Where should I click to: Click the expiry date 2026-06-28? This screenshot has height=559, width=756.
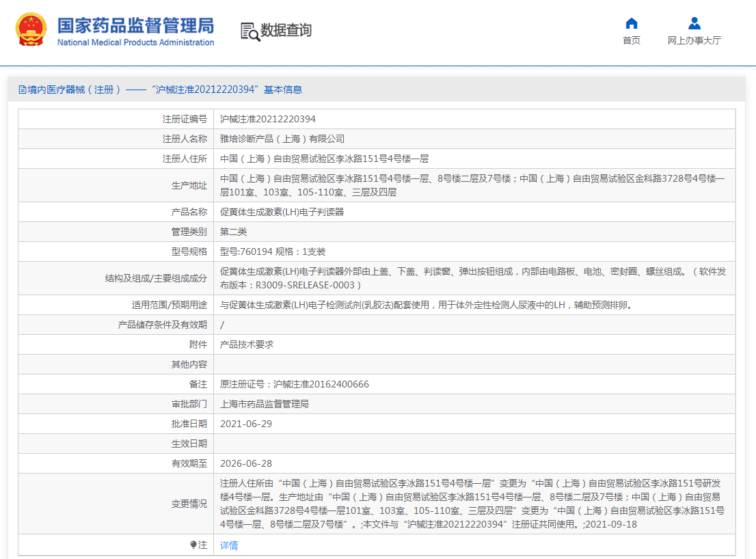point(246,463)
